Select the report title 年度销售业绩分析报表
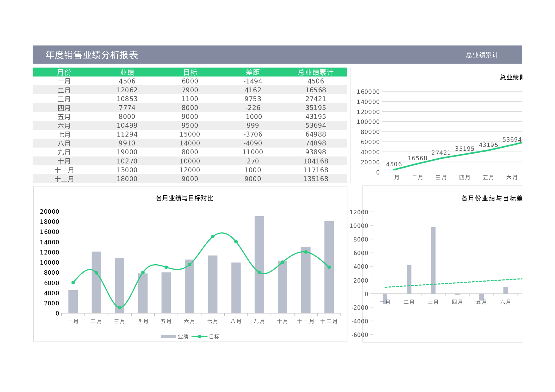This screenshot has width=555, height=392. 92,55
